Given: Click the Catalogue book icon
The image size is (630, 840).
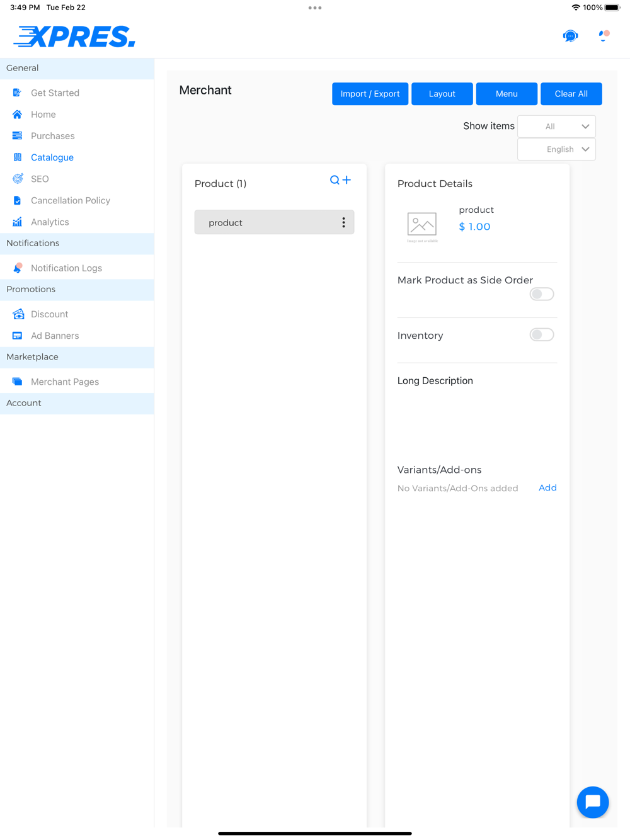Looking at the screenshot, I should [17, 157].
